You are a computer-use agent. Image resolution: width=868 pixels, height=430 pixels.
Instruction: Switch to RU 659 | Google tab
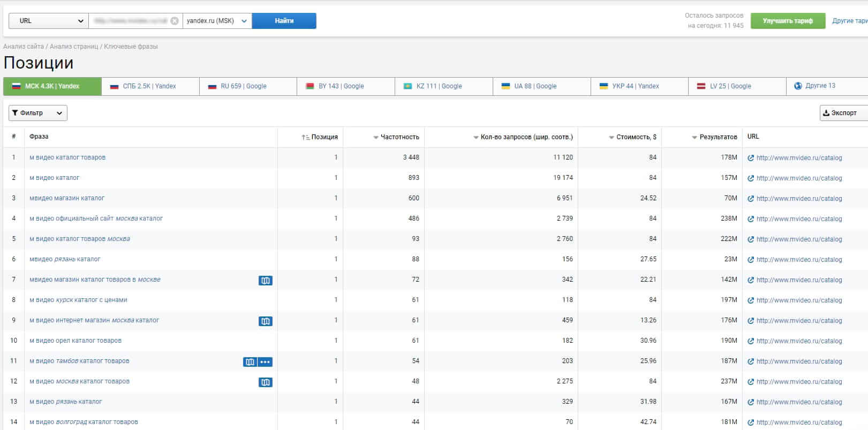pos(248,86)
